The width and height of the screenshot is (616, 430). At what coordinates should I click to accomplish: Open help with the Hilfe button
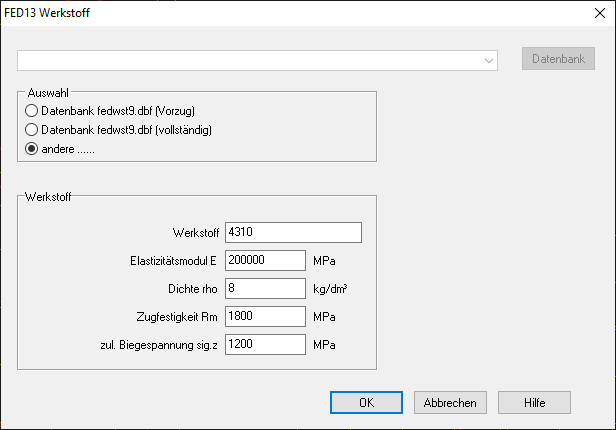click(534, 402)
